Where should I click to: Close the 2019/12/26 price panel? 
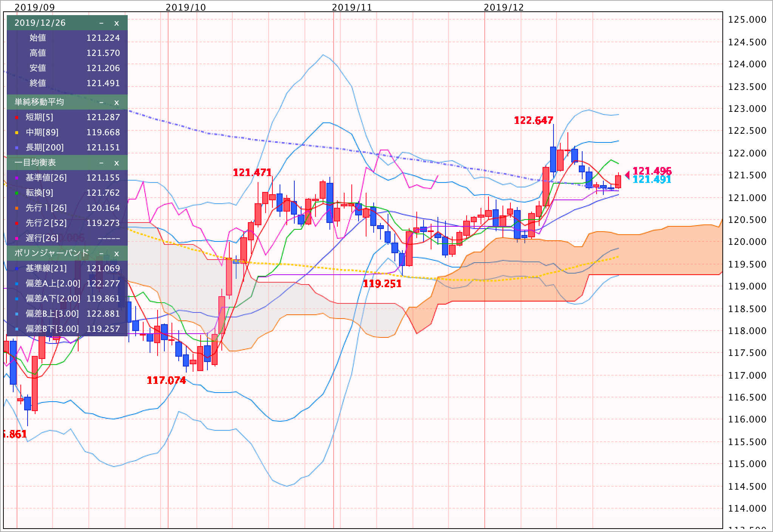pos(116,23)
